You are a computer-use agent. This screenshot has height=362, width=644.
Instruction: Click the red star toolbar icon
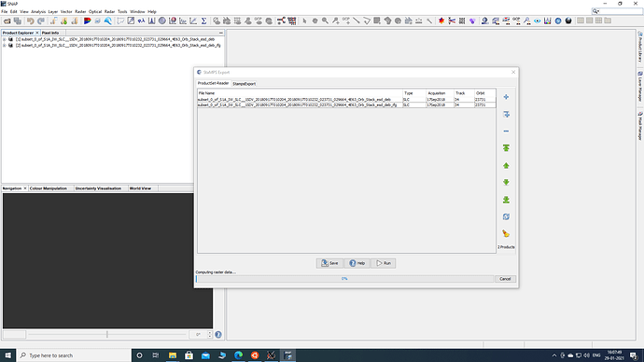coord(441,21)
